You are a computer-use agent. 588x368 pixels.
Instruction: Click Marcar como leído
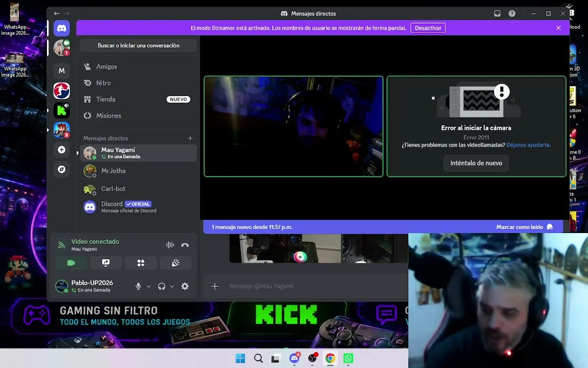click(x=524, y=227)
